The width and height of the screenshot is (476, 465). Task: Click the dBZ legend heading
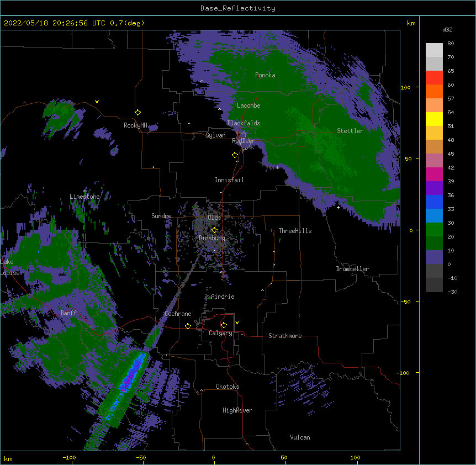tap(447, 29)
